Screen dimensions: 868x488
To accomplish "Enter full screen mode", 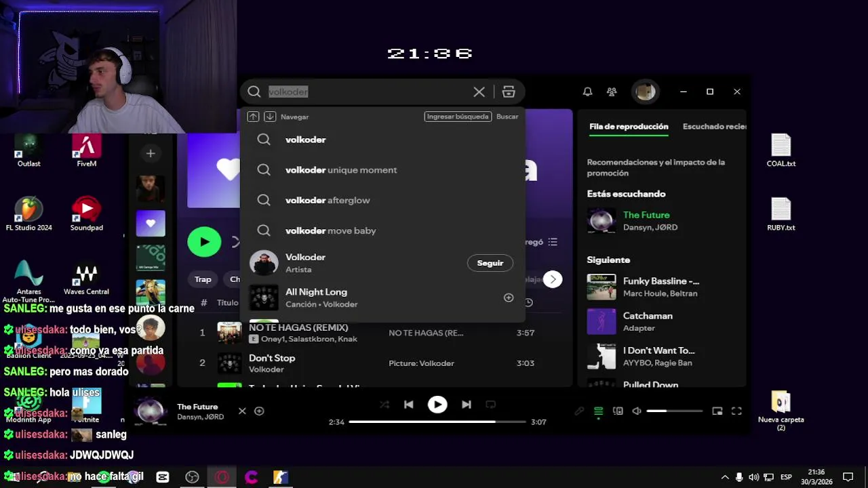I will tap(736, 411).
